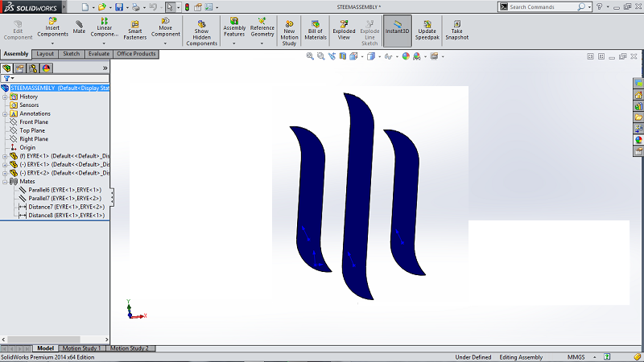Image resolution: width=644 pixels, height=362 pixels.
Task: Open the Motion Study 1 tab
Action: (x=81, y=348)
